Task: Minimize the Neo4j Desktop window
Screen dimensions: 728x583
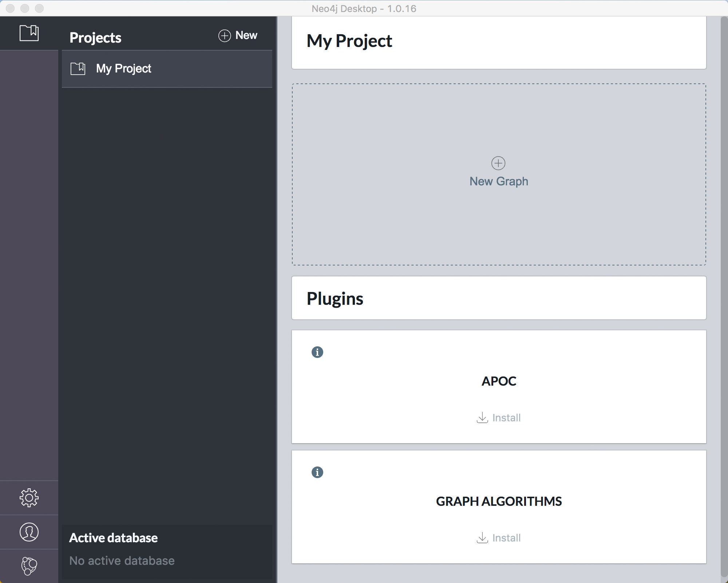Action: click(25, 8)
